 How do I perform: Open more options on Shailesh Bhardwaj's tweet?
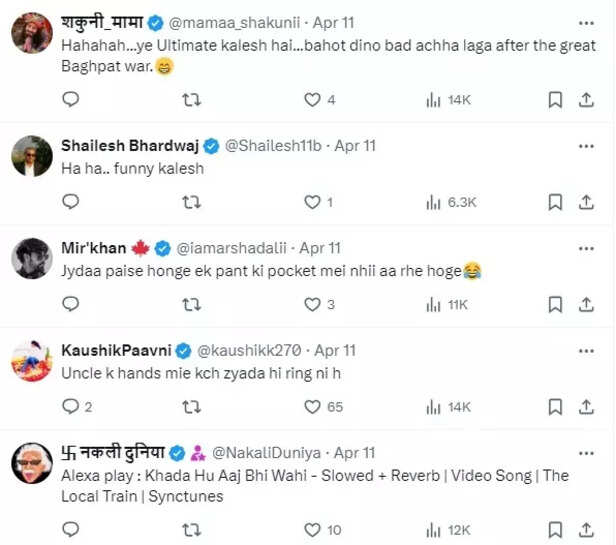pos(583,145)
